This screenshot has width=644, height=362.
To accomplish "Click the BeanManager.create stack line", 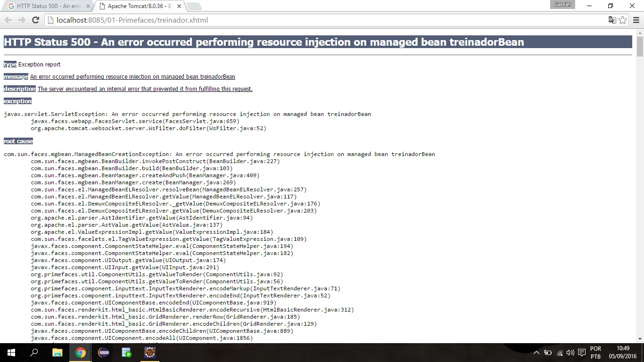I will click(133, 182).
